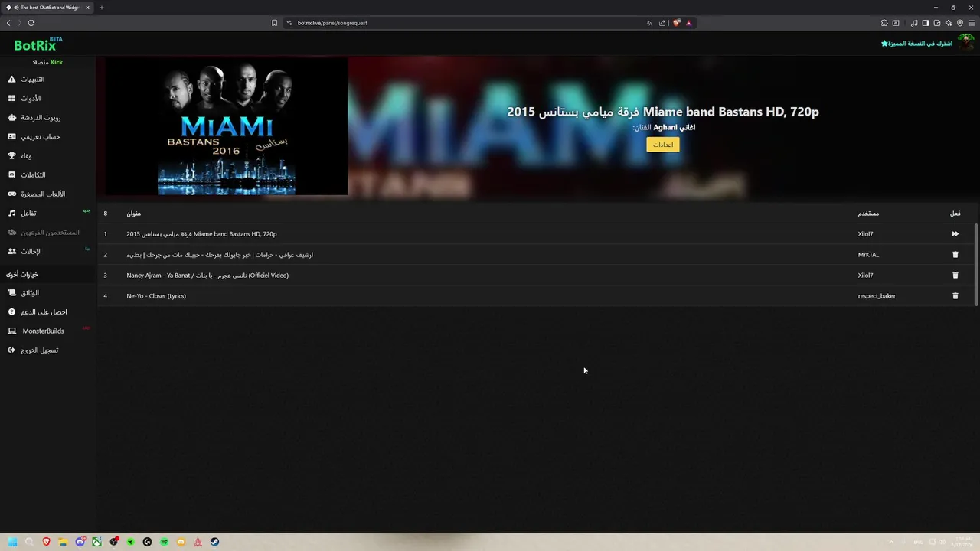Image resolution: width=980 pixels, height=551 pixels.
Task: Open the user avatar at top right
Action: [x=966, y=43]
